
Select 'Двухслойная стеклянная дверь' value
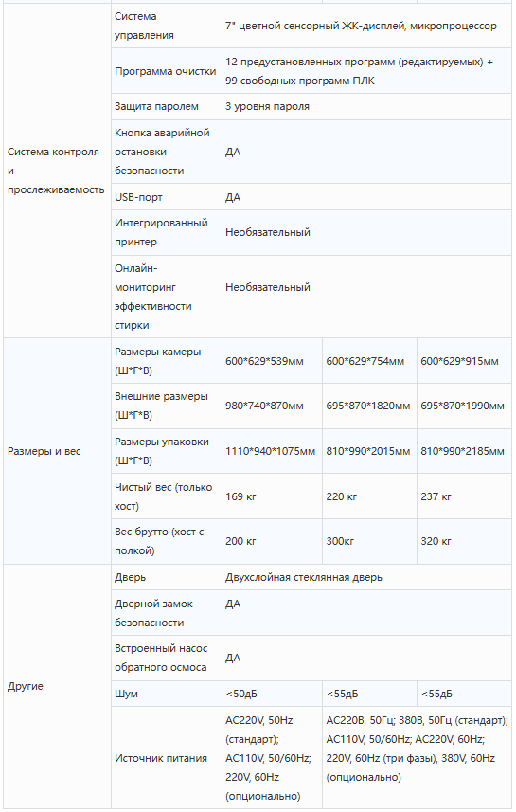click(x=304, y=577)
